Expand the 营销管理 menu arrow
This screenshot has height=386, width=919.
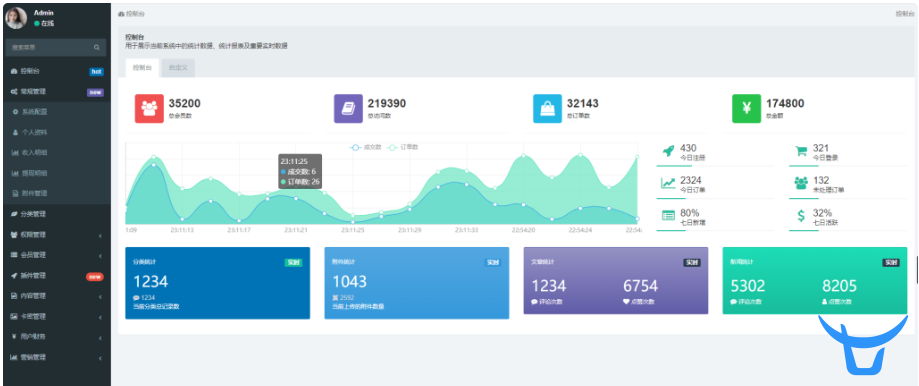[x=100, y=358]
